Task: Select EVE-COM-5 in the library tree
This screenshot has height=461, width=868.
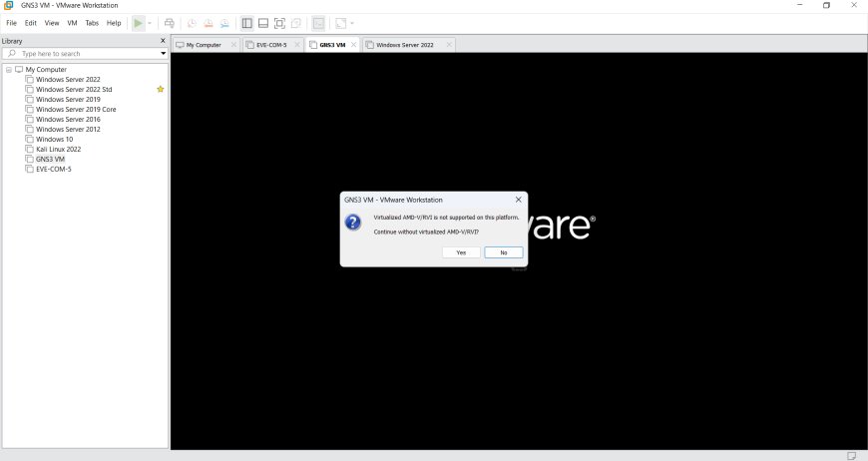Action: tap(54, 170)
